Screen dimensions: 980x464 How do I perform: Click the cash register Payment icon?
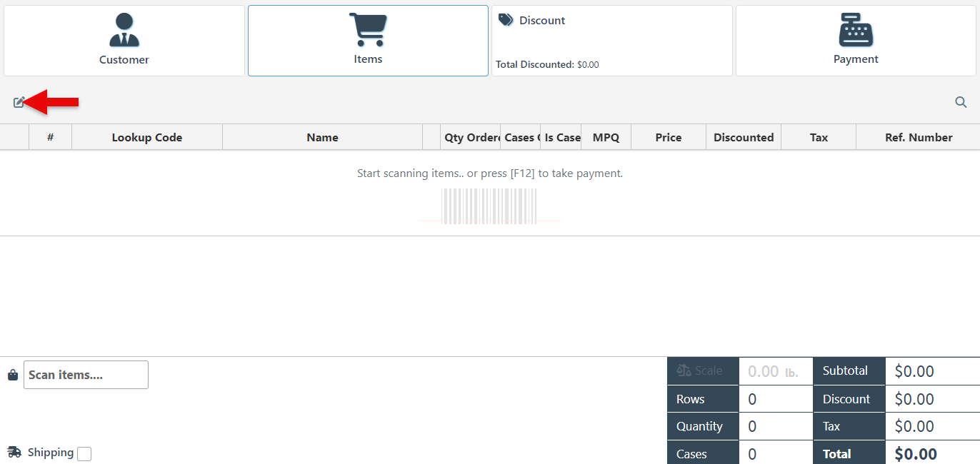856,30
